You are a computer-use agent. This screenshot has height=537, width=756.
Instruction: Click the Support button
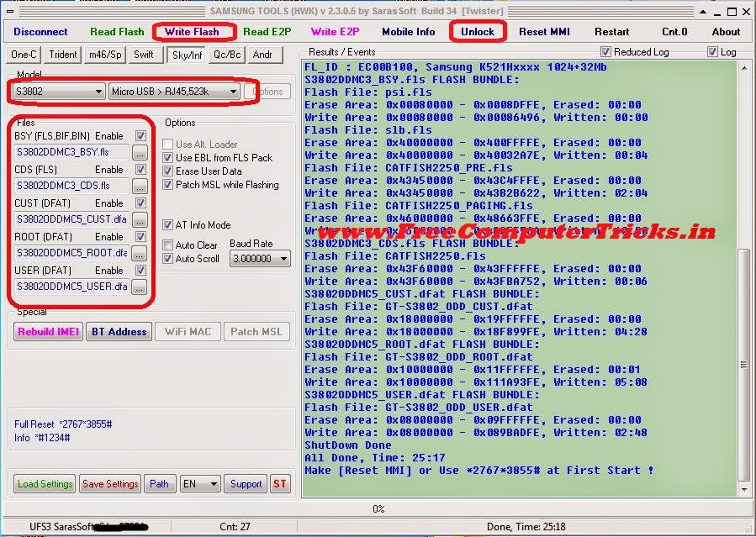(x=246, y=483)
